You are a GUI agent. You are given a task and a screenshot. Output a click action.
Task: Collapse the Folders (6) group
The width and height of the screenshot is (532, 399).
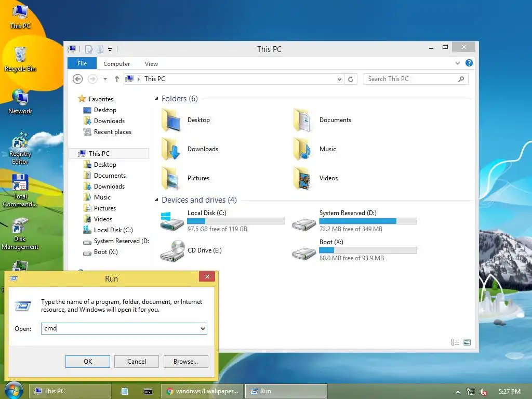(156, 99)
